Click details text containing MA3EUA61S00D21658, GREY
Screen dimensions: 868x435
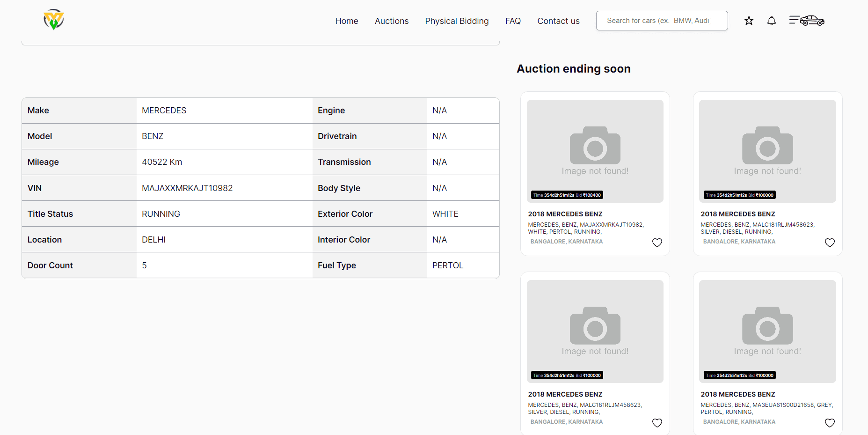(766, 408)
